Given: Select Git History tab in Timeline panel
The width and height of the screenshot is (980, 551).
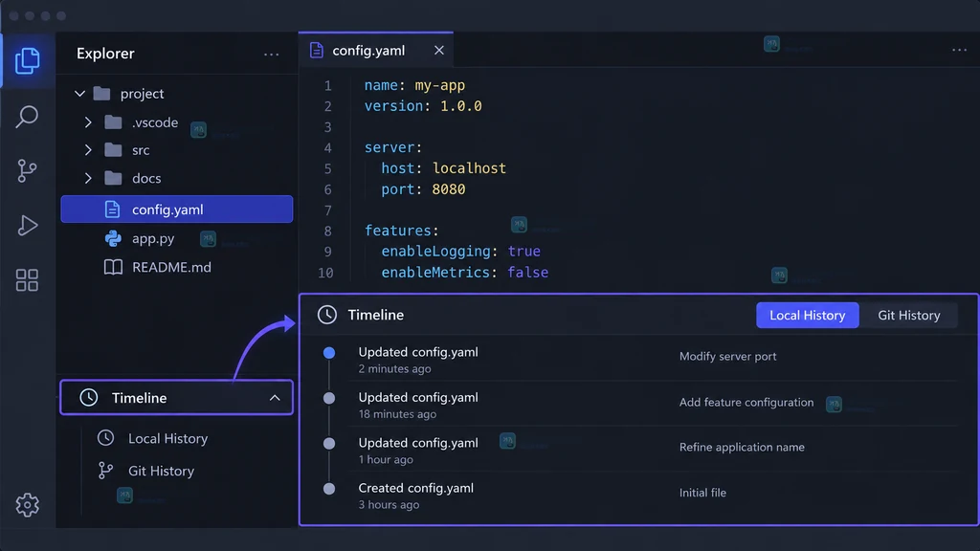Looking at the screenshot, I should [x=909, y=315].
